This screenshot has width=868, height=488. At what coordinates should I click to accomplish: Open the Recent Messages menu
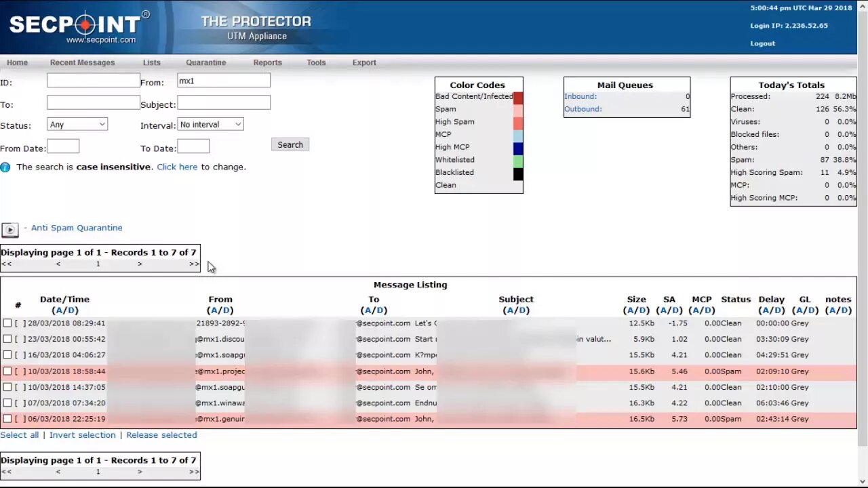82,62
